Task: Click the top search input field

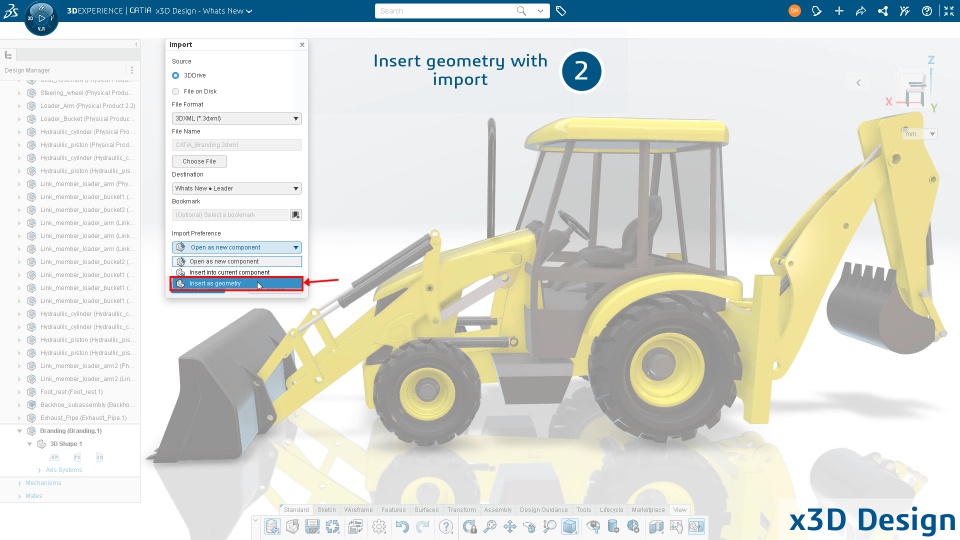Action: click(x=446, y=11)
